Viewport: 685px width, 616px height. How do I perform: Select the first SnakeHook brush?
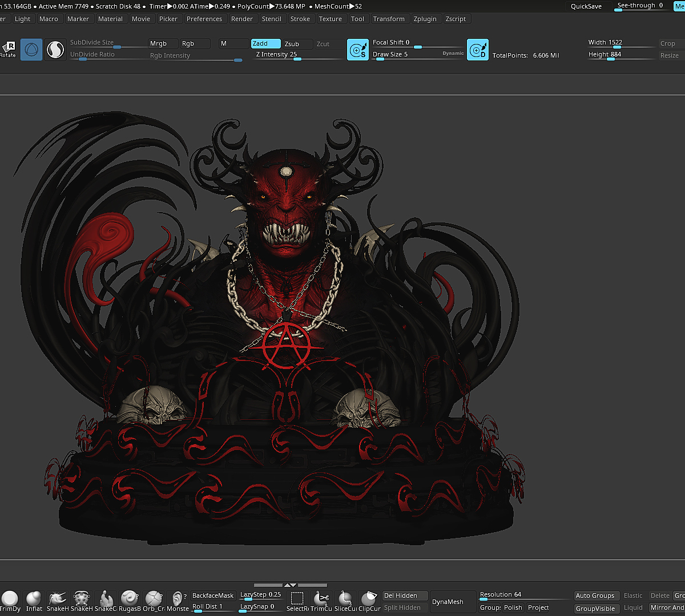click(x=58, y=602)
